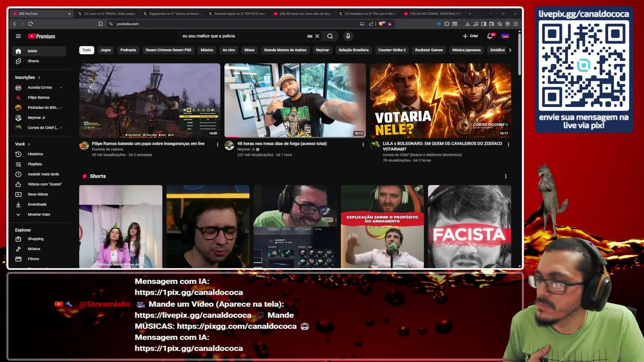
Task: Open the FACISTA short thumbnail
Action: (469, 226)
